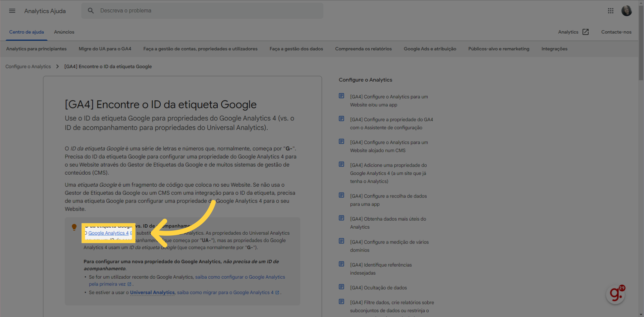The width and height of the screenshot is (644, 317).
Task: Switch to the Centro de ajuda tab
Action: (26, 32)
